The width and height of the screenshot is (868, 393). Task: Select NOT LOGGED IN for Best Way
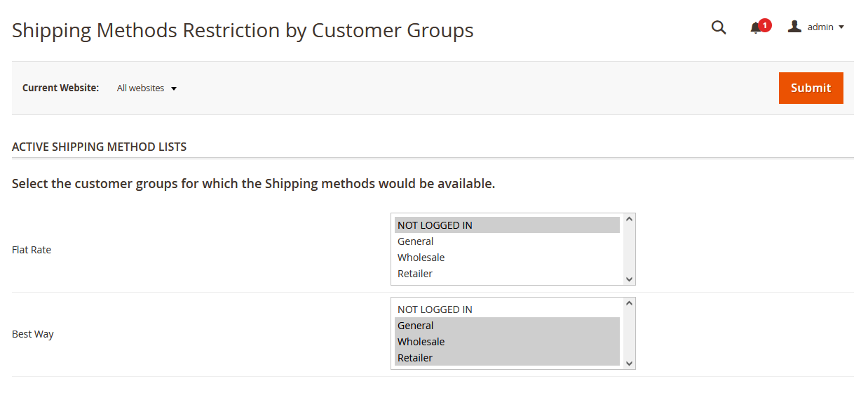point(435,309)
